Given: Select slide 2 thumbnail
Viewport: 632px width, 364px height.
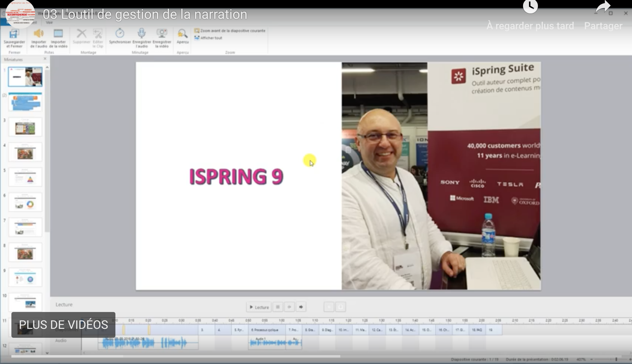Looking at the screenshot, I should (x=25, y=102).
